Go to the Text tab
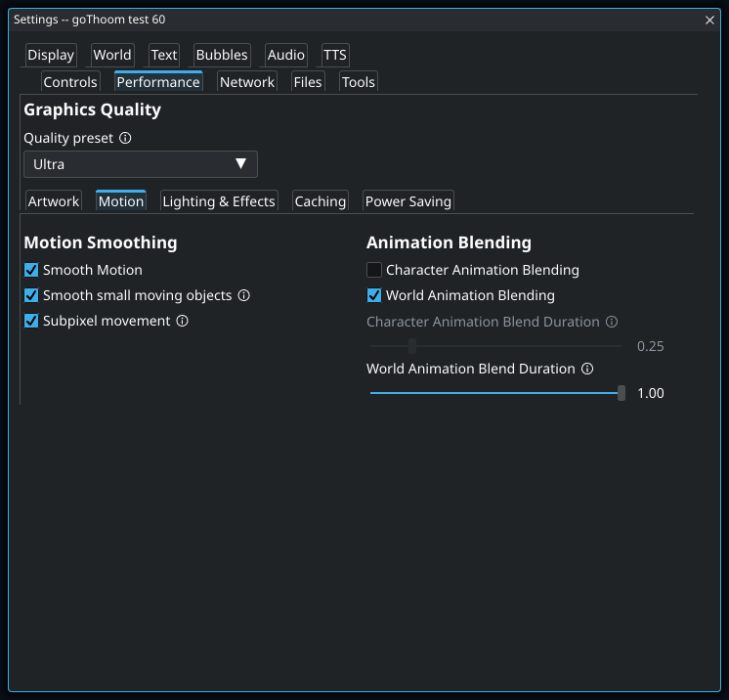The height and width of the screenshot is (700, 729). pos(164,55)
